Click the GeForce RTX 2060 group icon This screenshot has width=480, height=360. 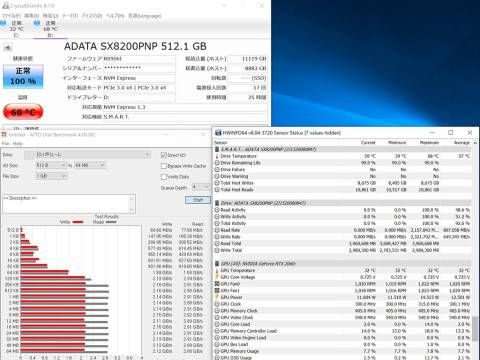(217, 263)
